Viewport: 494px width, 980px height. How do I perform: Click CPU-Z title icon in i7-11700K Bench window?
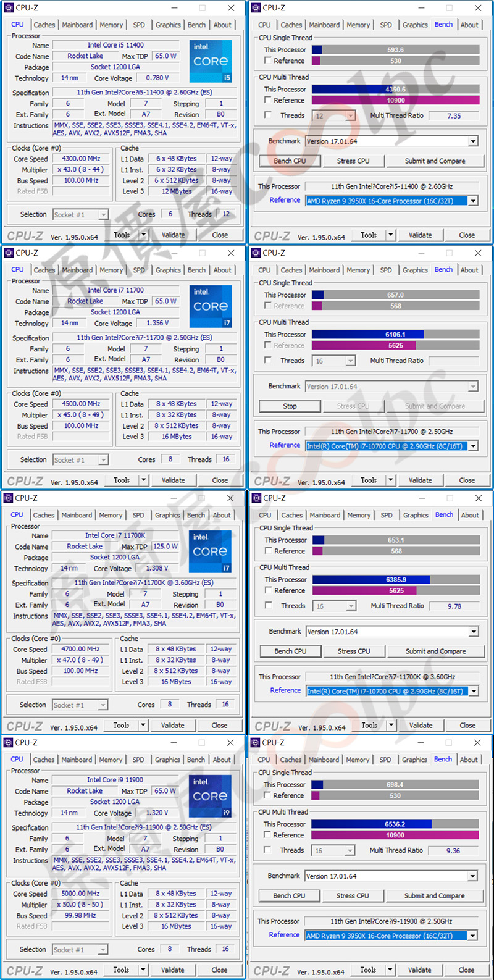tap(257, 498)
